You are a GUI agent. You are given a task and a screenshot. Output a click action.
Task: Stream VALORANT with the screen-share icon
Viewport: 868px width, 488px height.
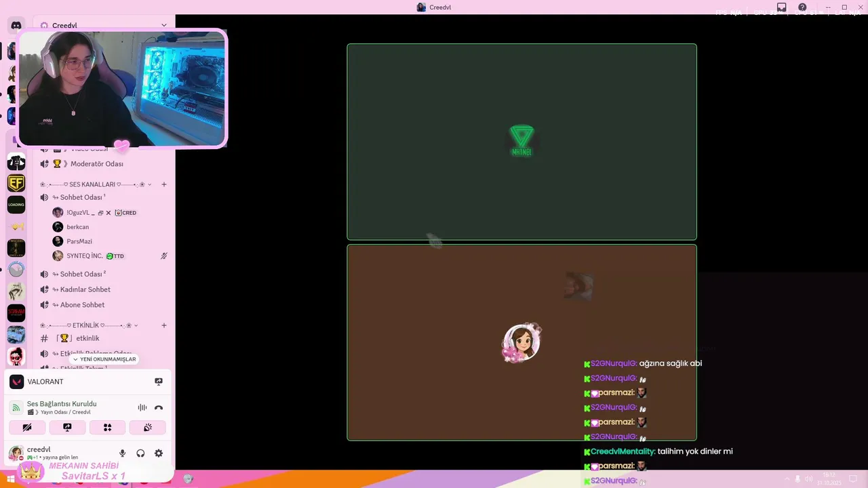159,382
